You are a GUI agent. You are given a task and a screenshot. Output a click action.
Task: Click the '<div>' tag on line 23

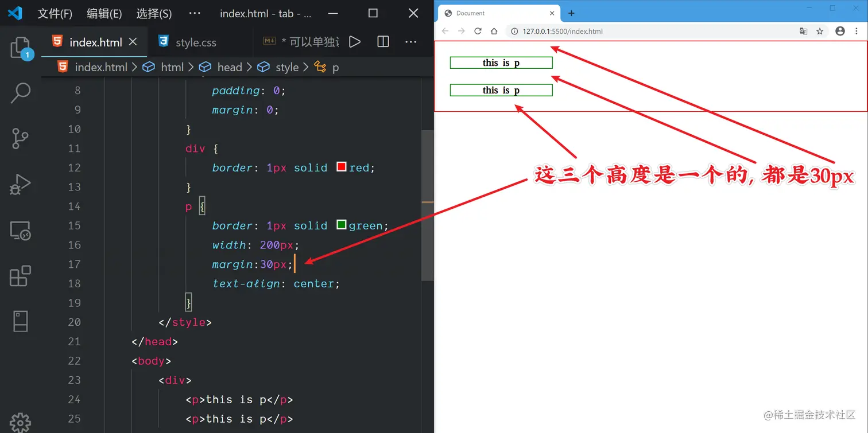175,380
